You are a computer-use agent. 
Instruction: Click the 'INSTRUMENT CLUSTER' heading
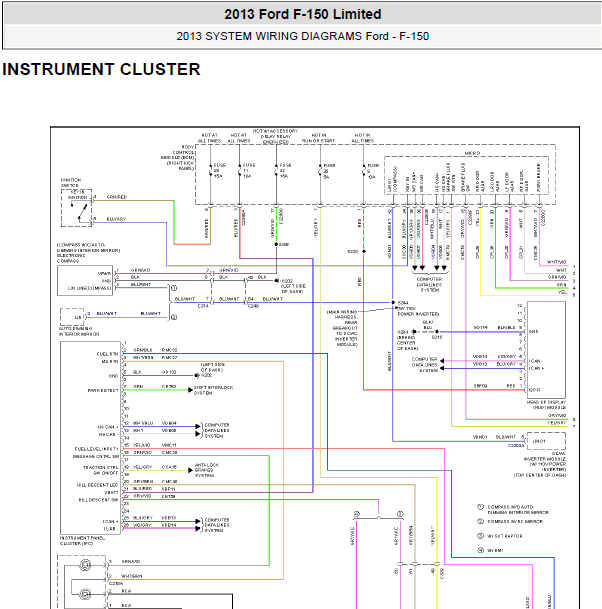coord(101,70)
